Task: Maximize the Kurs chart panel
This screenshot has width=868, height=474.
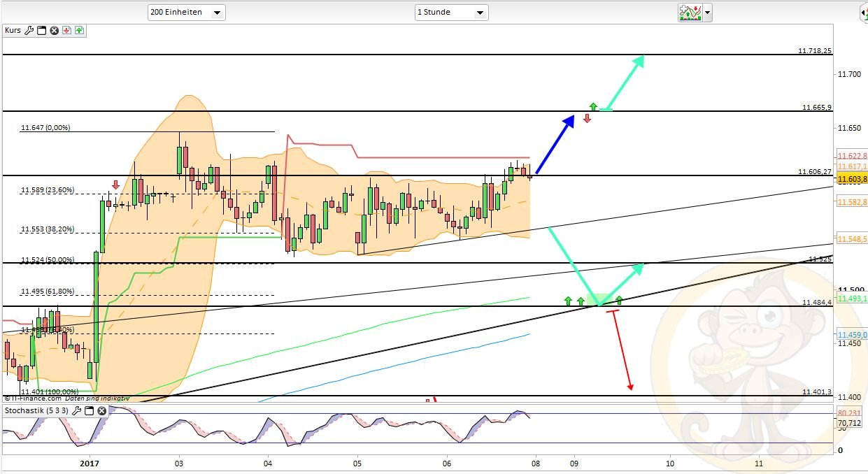Action: pos(41,30)
